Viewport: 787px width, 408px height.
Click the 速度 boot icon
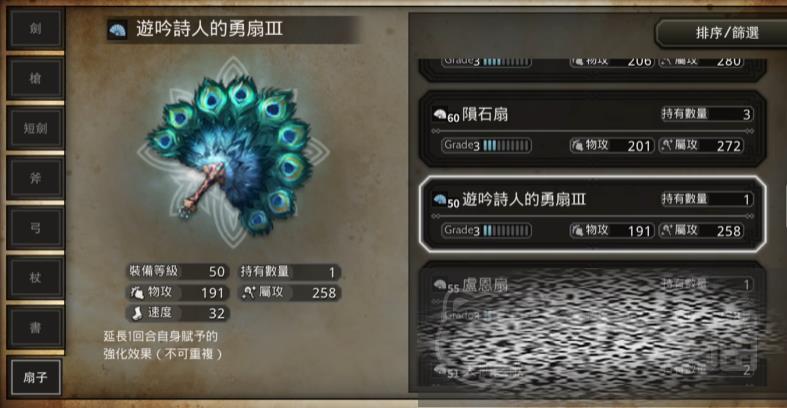[137, 313]
